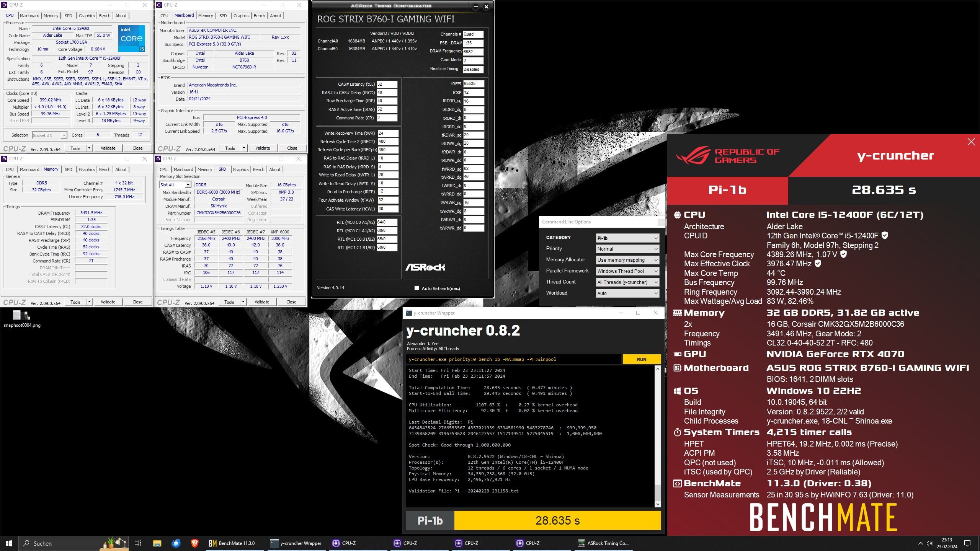Expand the Tools arrow in CPU-Z Memory window
The image size is (980, 551).
point(89,302)
